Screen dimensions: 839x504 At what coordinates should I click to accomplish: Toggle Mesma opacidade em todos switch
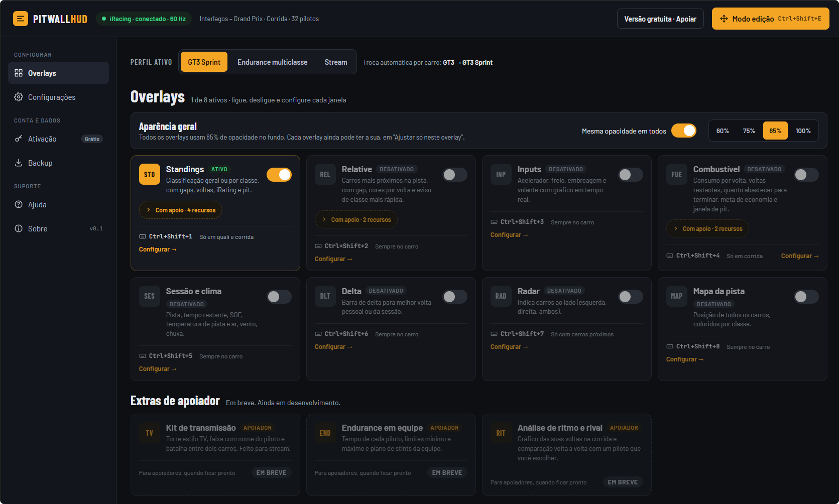(x=684, y=131)
